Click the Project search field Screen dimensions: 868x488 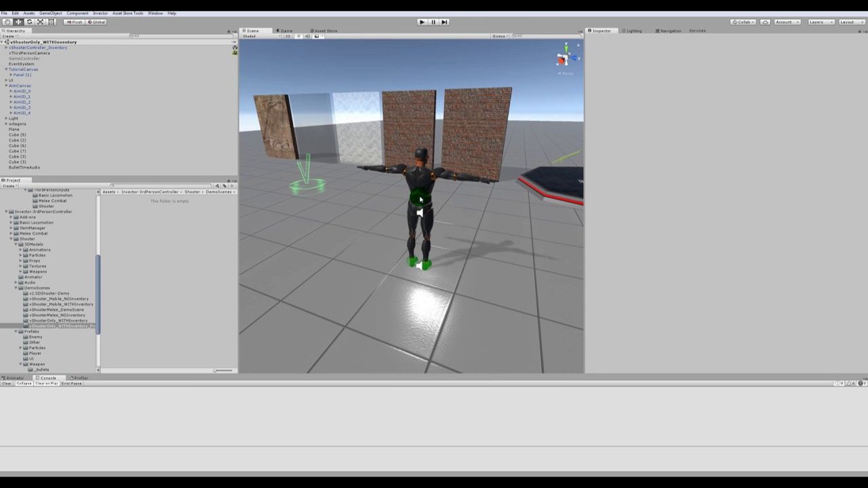161,186
